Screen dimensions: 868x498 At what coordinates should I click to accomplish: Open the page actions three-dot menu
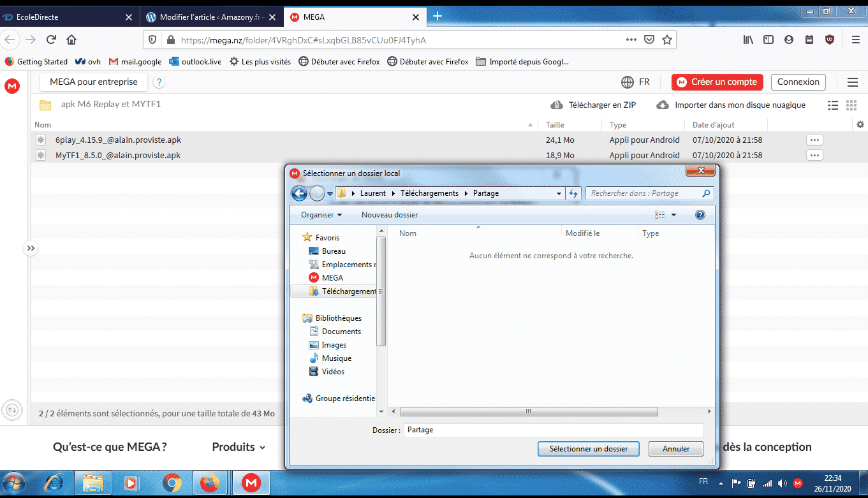[x=631, y=40]
